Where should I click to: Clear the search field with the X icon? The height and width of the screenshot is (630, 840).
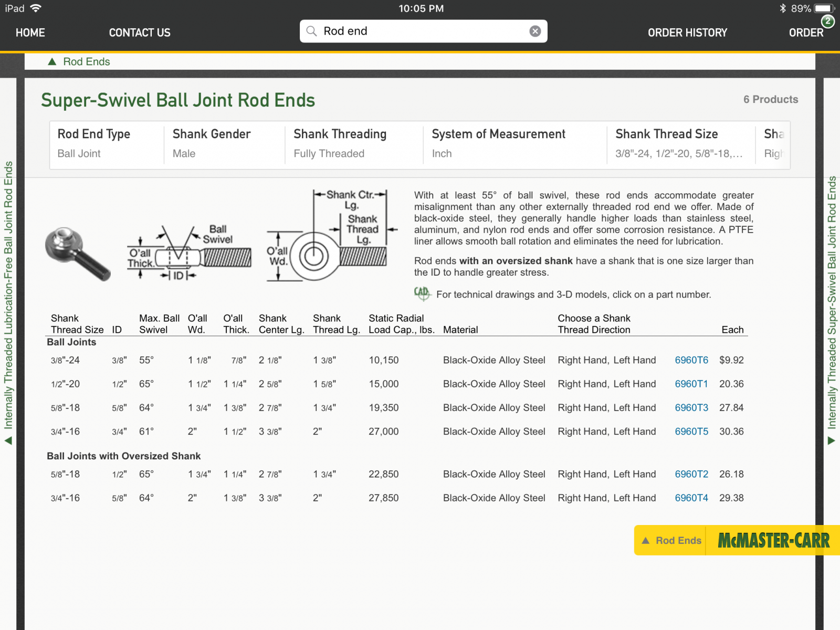pyautogui.click(x=535, y=31)
